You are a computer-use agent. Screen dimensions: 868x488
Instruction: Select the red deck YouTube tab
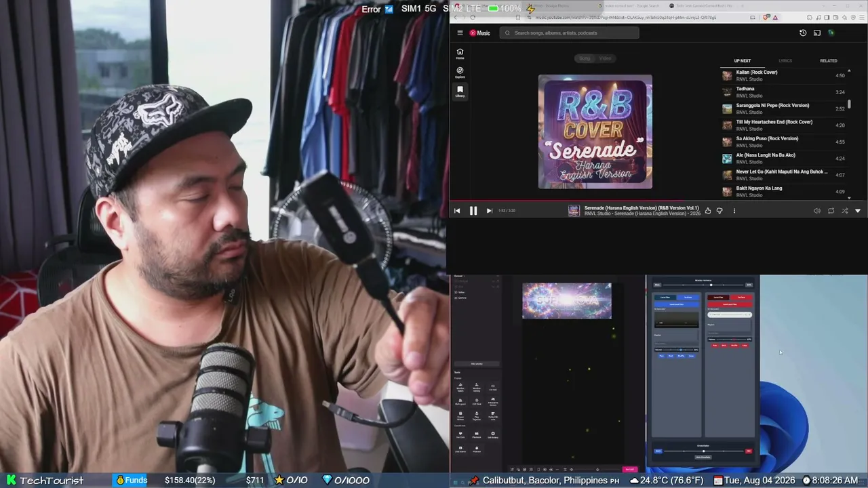click(x=741, y=297)
